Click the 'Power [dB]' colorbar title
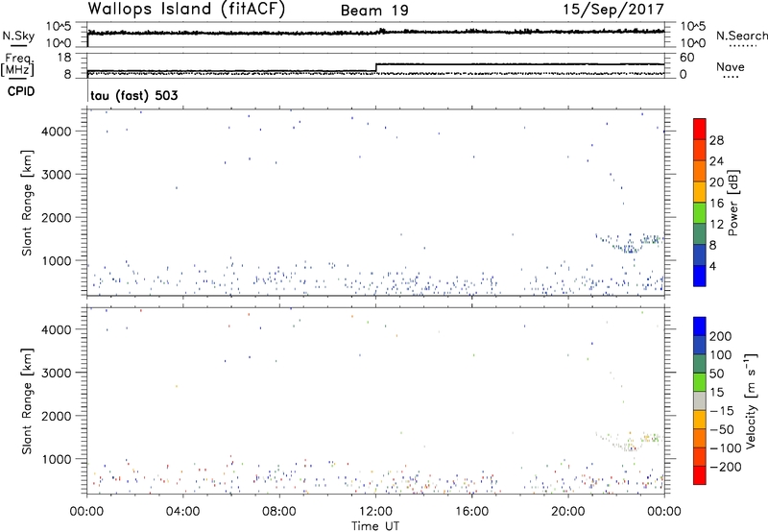This screenshot has height=532, width=768. (x=732, y=203)
